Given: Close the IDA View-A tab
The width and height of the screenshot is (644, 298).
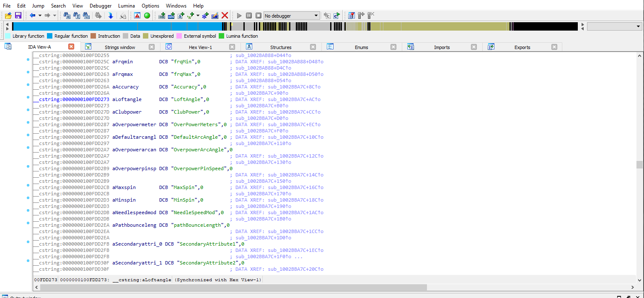Looking at the screenshot, I should [71, 47].
